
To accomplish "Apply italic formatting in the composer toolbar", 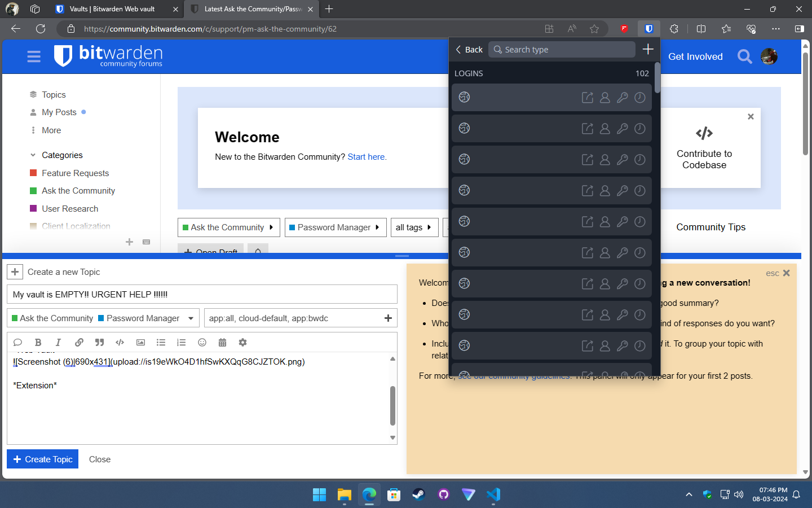I will (58, 342).
